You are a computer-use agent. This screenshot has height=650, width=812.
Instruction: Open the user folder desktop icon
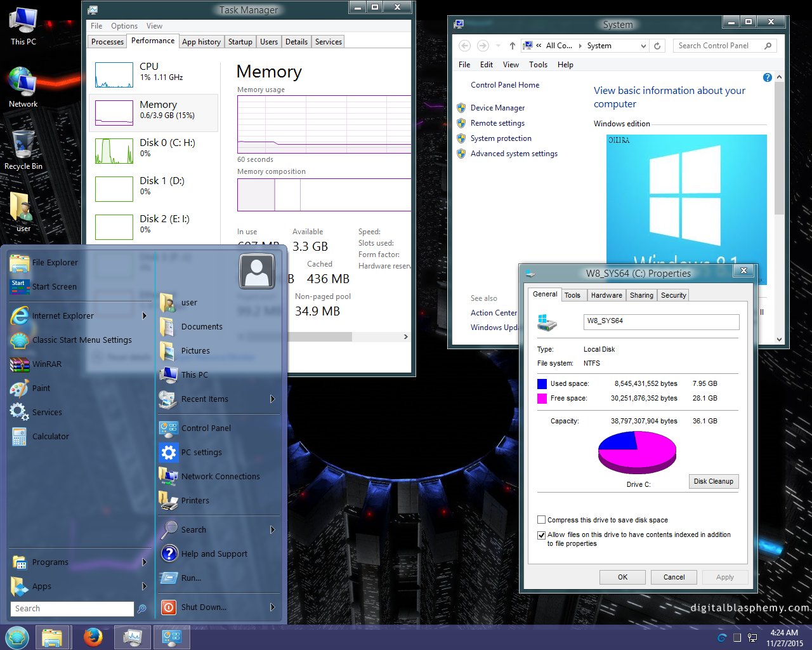[x=23, y=212]
